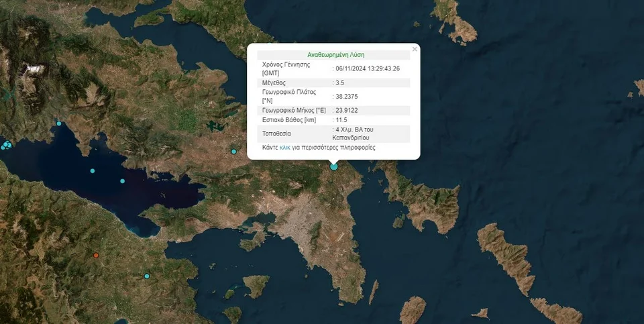Click the 'Μέγεθος' row label
Viewport: 644px width, 324px height.
click(x=274, y=83)
